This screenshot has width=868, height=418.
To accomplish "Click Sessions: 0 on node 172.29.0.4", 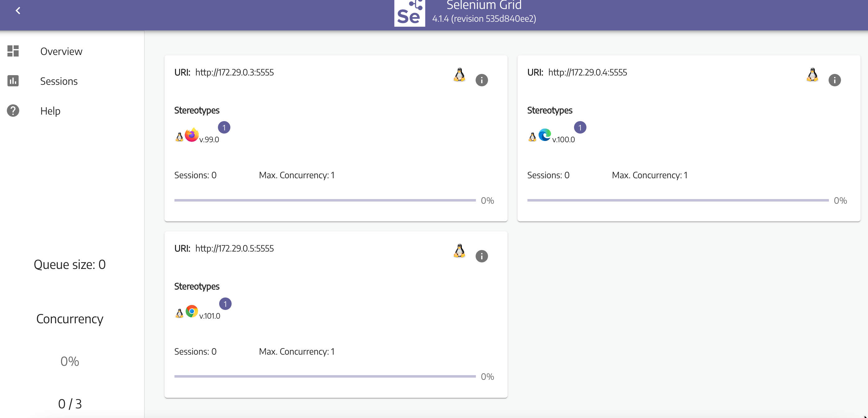I will [548, 175].
